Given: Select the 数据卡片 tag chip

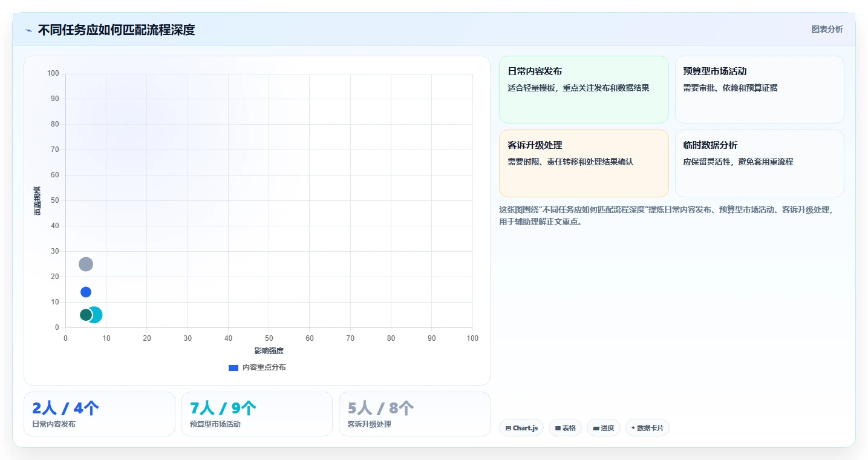Looking at the screenshot, I should pyautogui.click(x=647, y=428).
